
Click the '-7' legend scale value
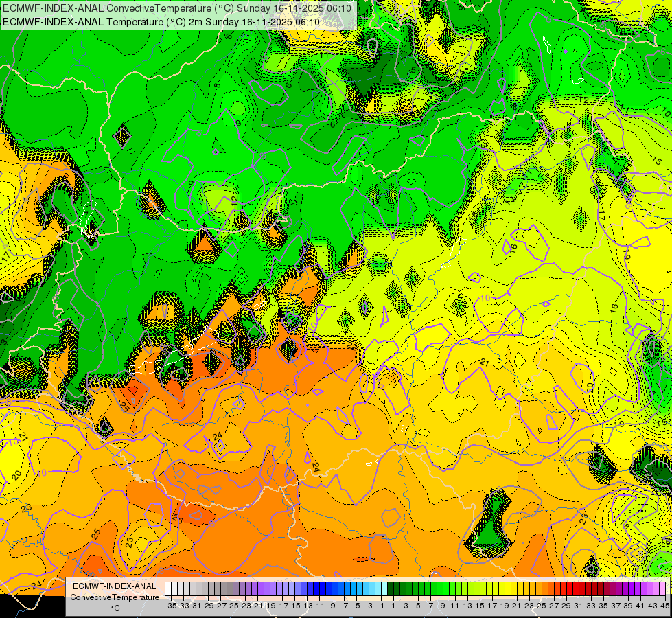click(344, 606)
